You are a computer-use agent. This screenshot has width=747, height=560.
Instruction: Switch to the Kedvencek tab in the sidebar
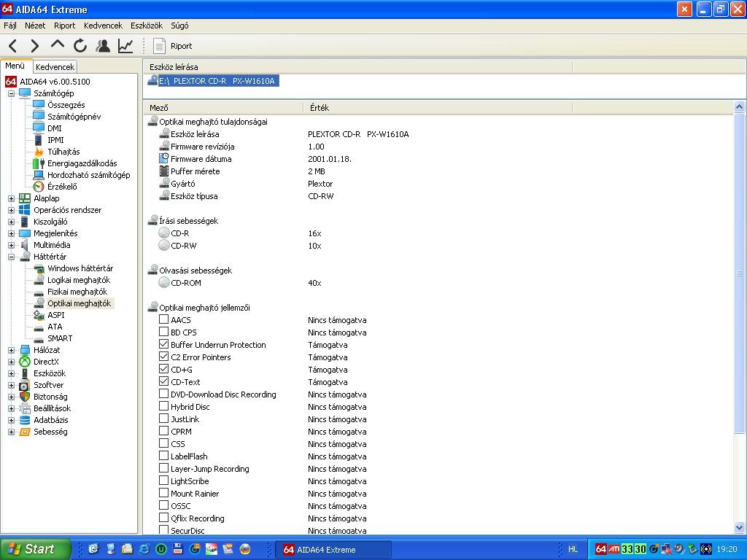point(55,67)
